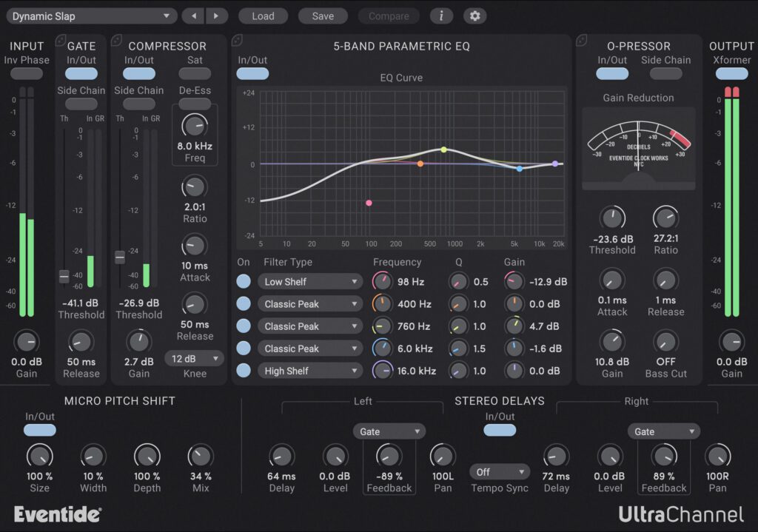Open the gear settings button
758x532 pixels.
[474, 16]
